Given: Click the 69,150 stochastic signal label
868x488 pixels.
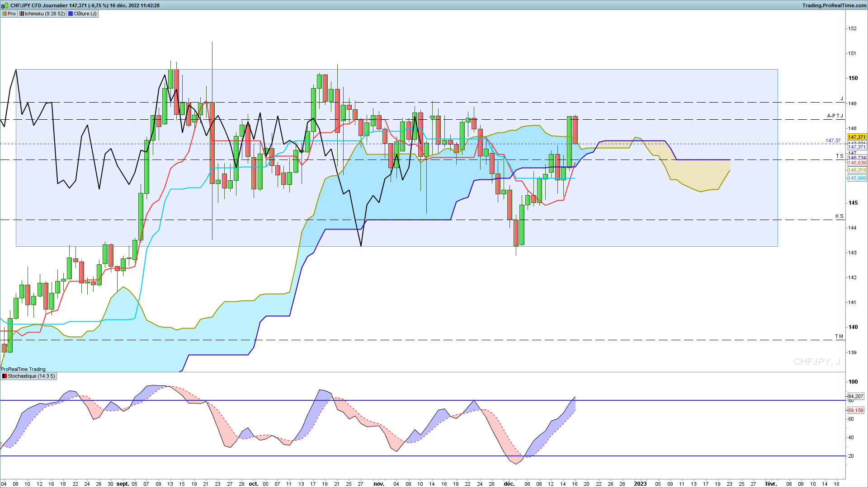Looking at the screenshot, I should point(855,410).
